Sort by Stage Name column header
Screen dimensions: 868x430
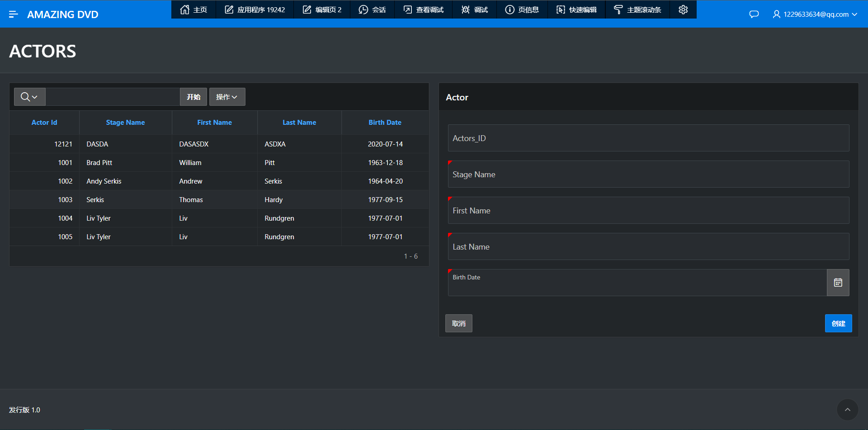(x=125, y=123)
